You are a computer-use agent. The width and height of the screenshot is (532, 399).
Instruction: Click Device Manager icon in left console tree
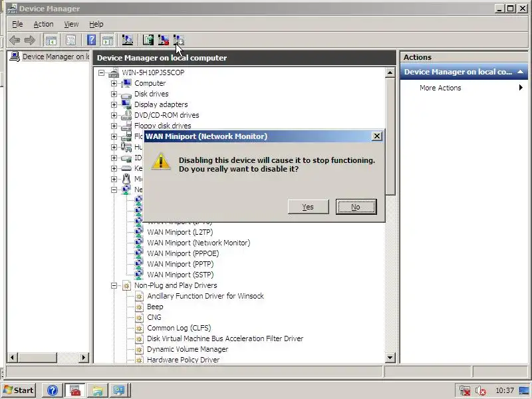tap(15, 57)
